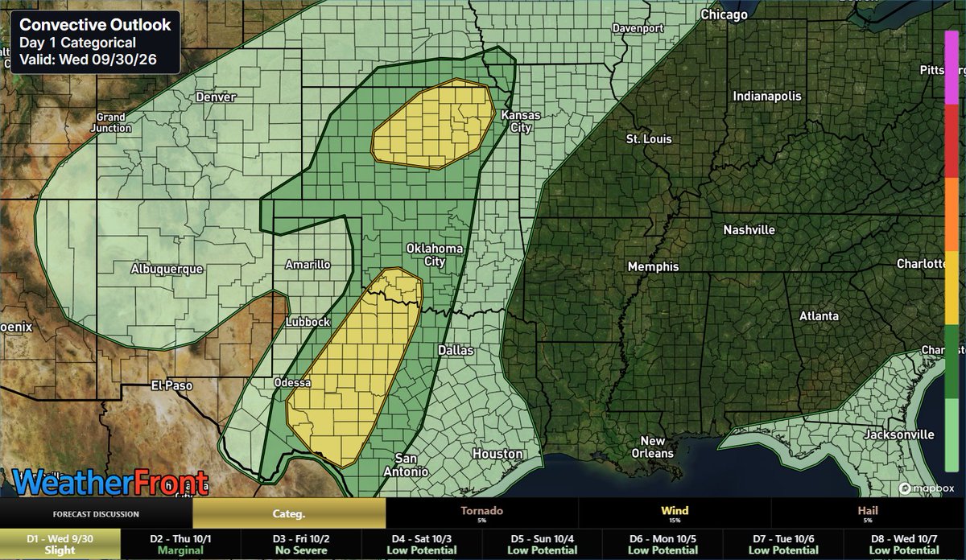Click the Nashville city label
Viewport: 966px width, 560px height.
[x=749, y=230]
